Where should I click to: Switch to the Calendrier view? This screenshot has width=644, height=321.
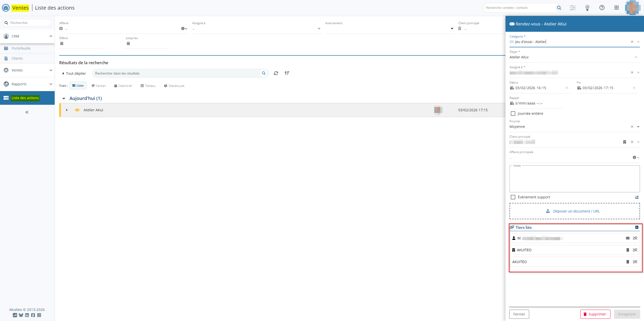123,86
